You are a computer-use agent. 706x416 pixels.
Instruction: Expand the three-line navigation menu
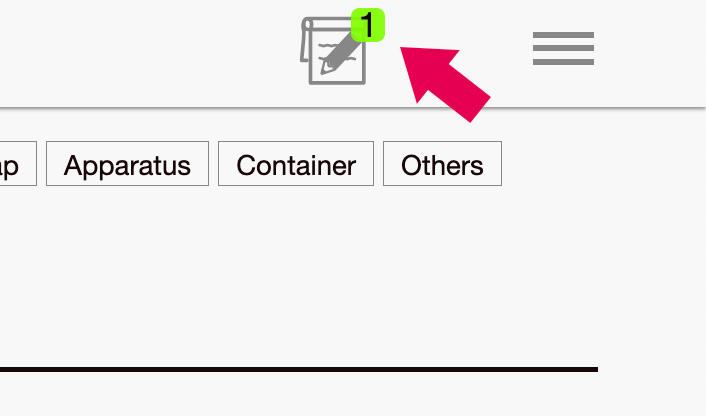click(x=563, y=48)
